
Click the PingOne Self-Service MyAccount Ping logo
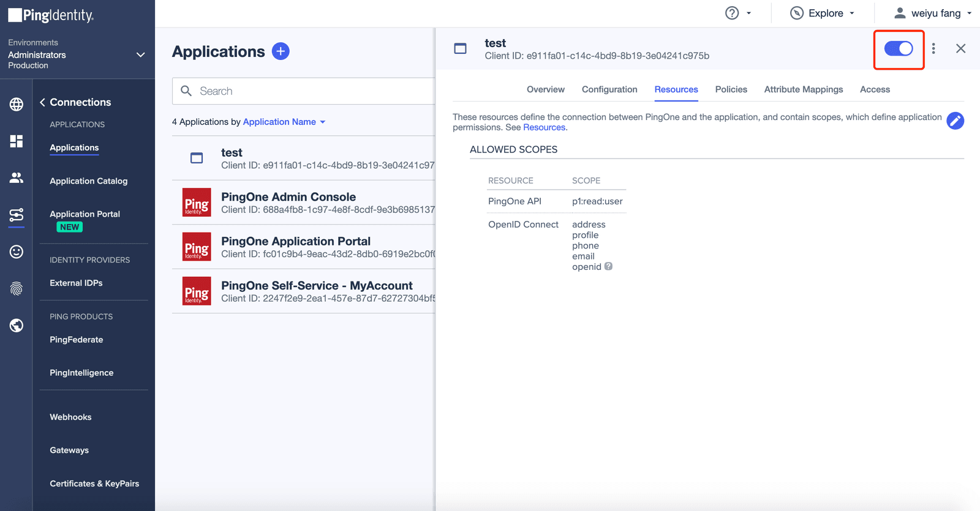tap(197, 291)
